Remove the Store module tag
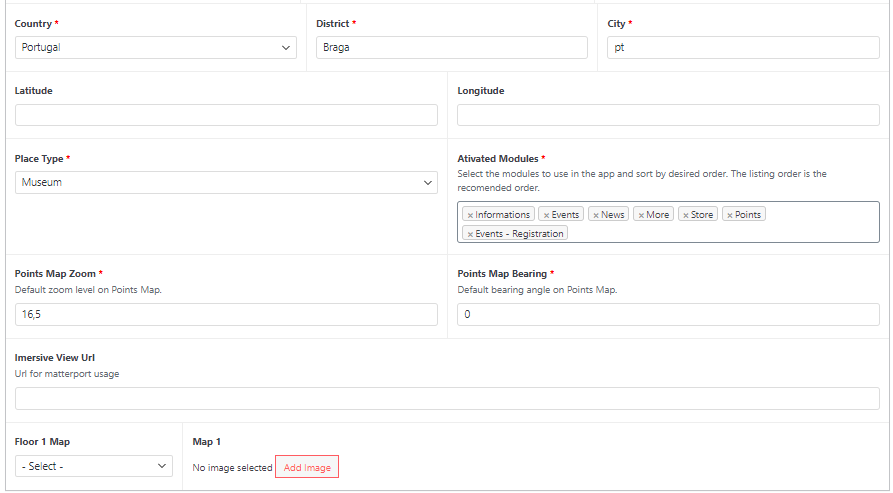This screenshot has width=893, height=493. (x=686, y=215)
